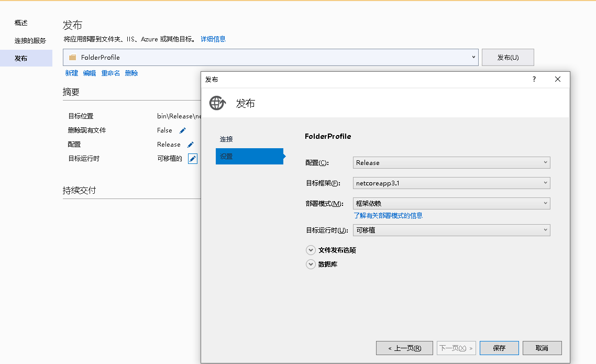Click the FolderProfile heading in dialog

click(328, 136)
